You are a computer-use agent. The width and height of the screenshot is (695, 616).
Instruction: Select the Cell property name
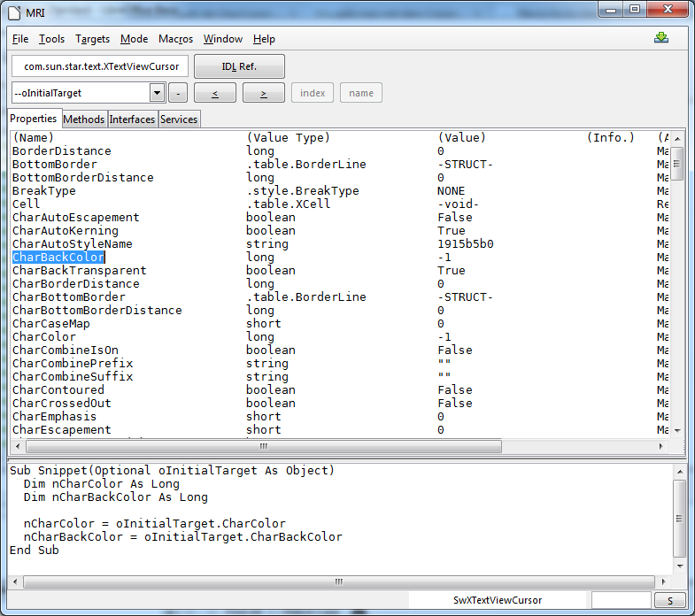pyautogui.click(x=27, y=204)
